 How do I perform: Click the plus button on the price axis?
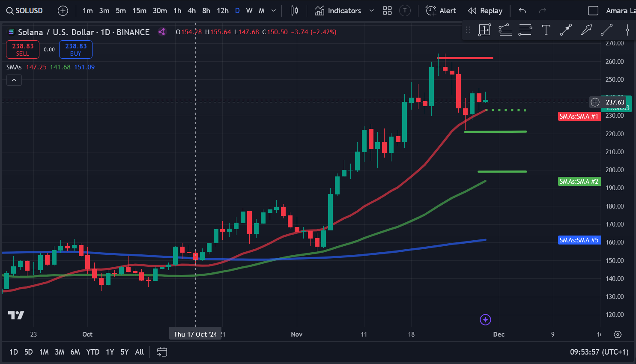pos(595,102)
